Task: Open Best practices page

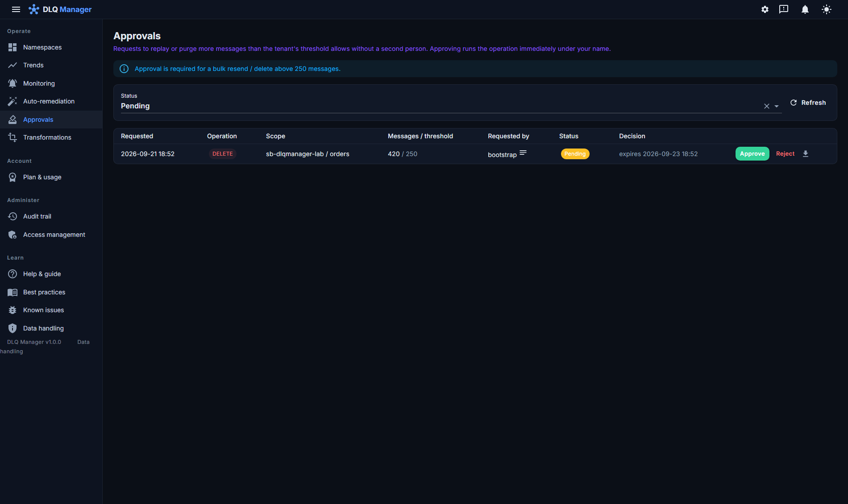Action: (x=51, y=292)
